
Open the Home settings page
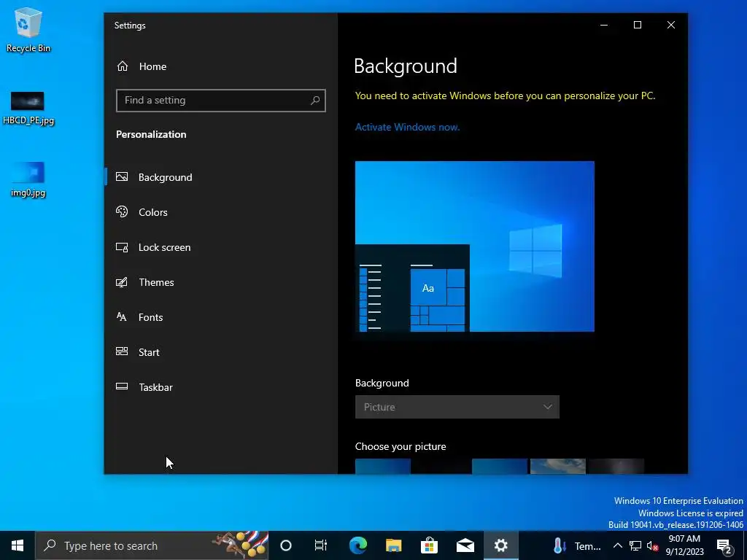click(220, 66)
